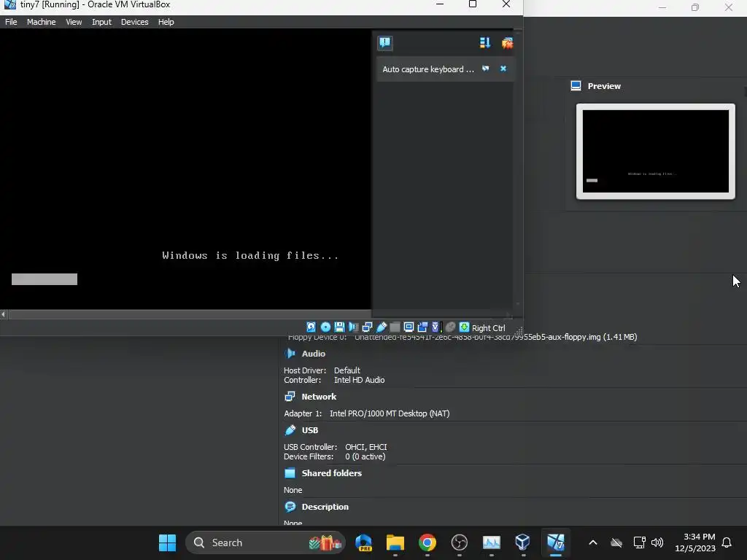Open the Machine menu
The height and width of the screenshot is (560, 747).
(41, 22)
